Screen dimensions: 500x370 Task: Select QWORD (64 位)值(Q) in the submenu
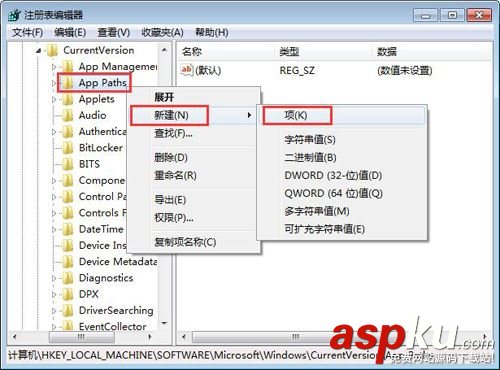[x=342, y=193]
